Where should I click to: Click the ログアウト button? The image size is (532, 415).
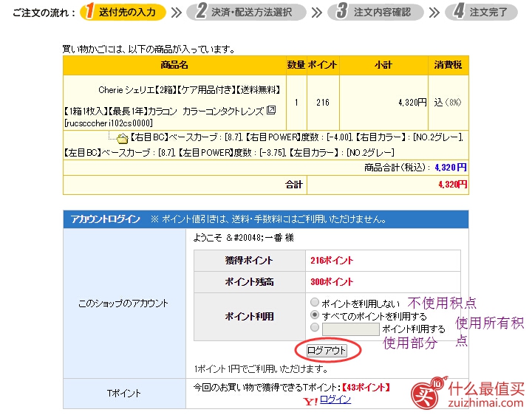click(327, 351)
